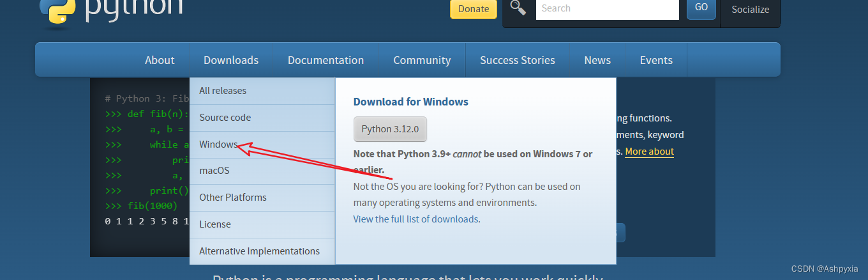Click the Donate button
Viewport: 868px width, 280px height.
coord(474,8)
